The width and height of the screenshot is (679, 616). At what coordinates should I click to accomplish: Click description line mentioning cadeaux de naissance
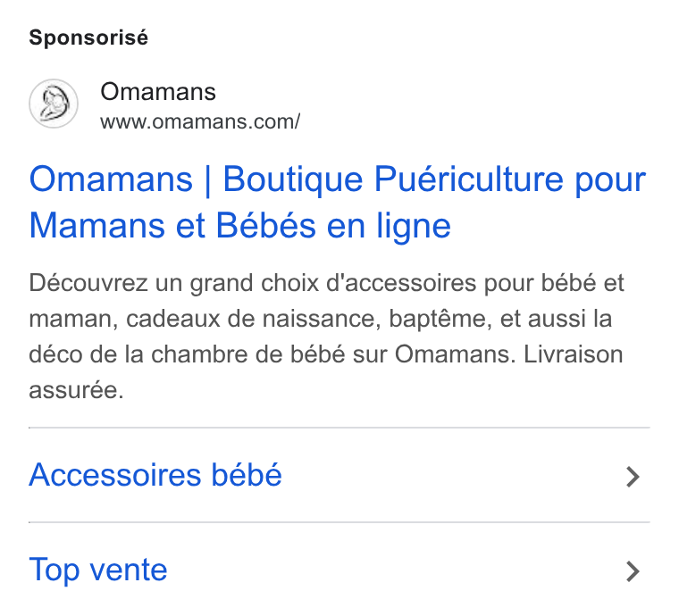(321, 319)
